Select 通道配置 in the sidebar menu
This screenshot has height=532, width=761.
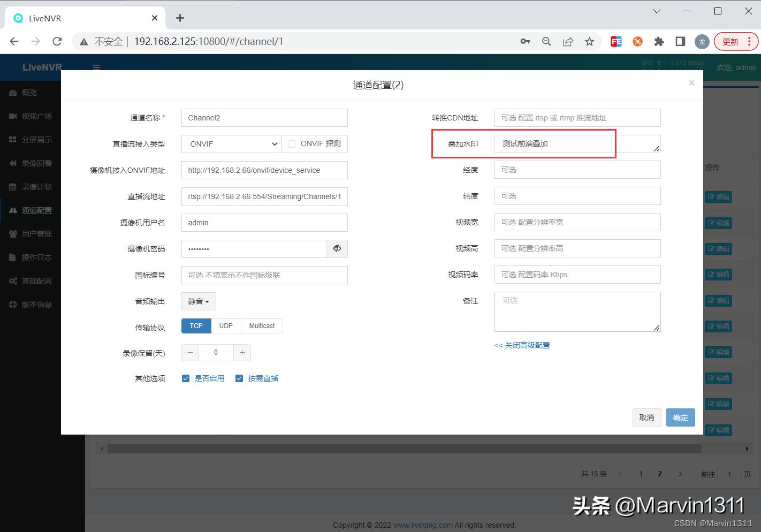(x=13, y=210)
